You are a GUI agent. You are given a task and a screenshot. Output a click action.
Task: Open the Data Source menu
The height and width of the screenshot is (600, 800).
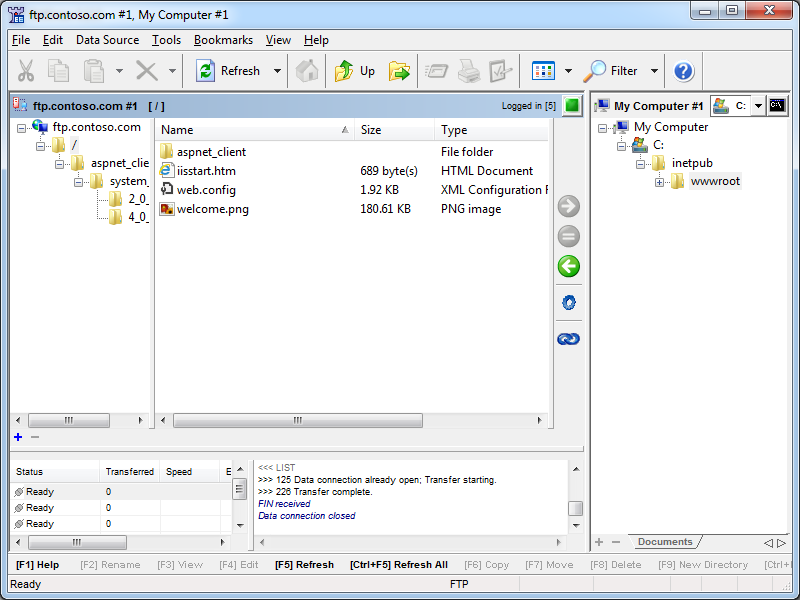coord(107,40)
